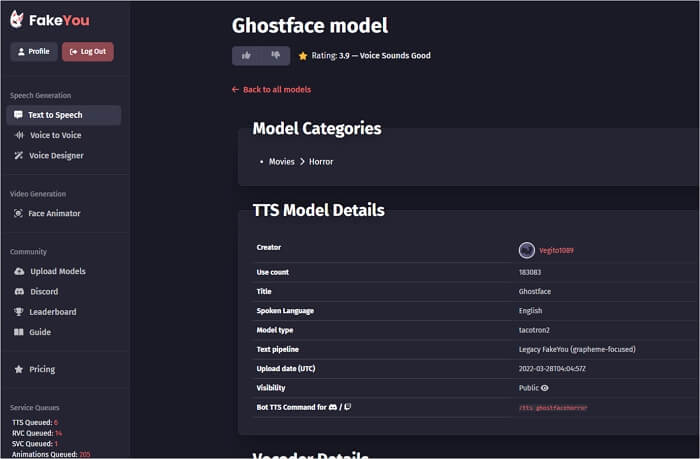
Task: Click the Ghostface model page heading
Action: 310,25
